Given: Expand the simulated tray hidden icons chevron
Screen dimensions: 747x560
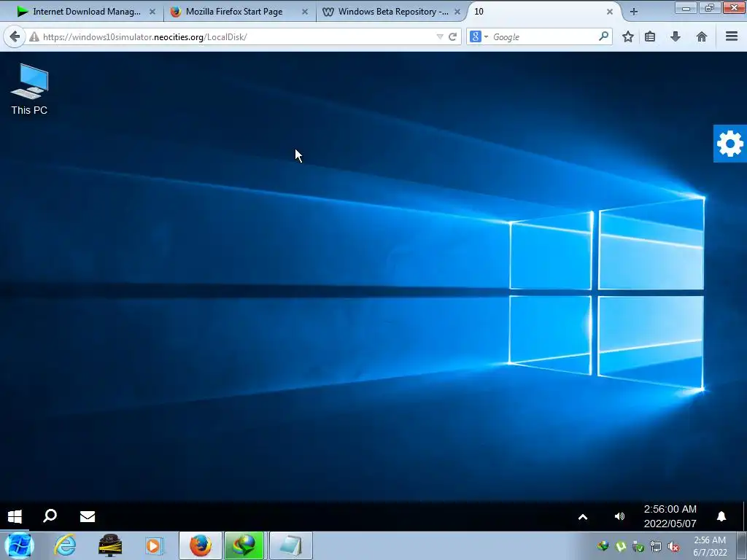Looking at the screenshot, I should (583, 517).
